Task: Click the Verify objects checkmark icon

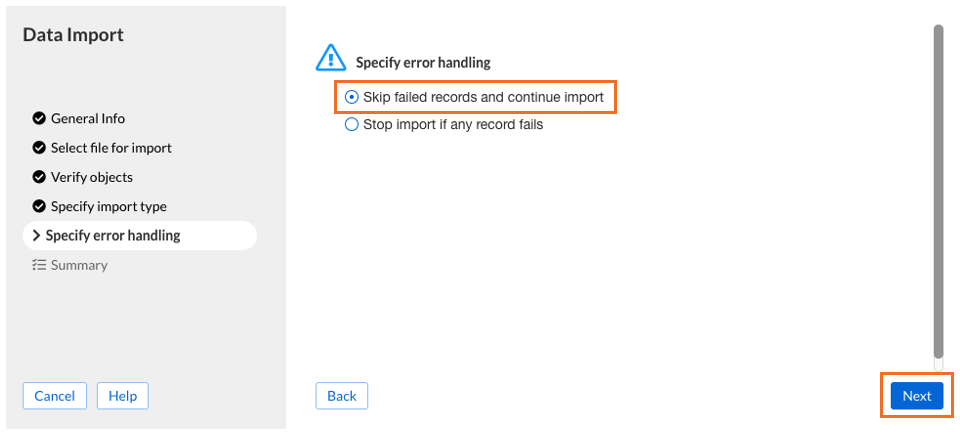Action: [x=39, y=177]
